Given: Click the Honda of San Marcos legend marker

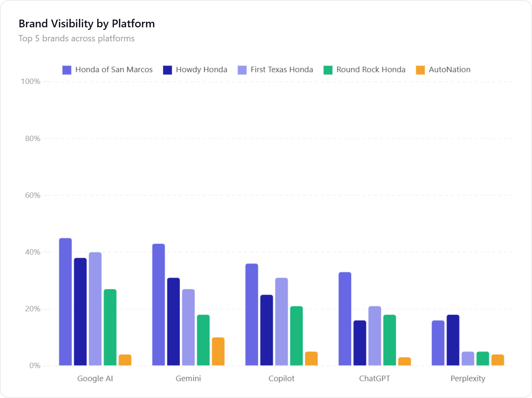Looking at the screenshot, I should click(x=66, y=69).
